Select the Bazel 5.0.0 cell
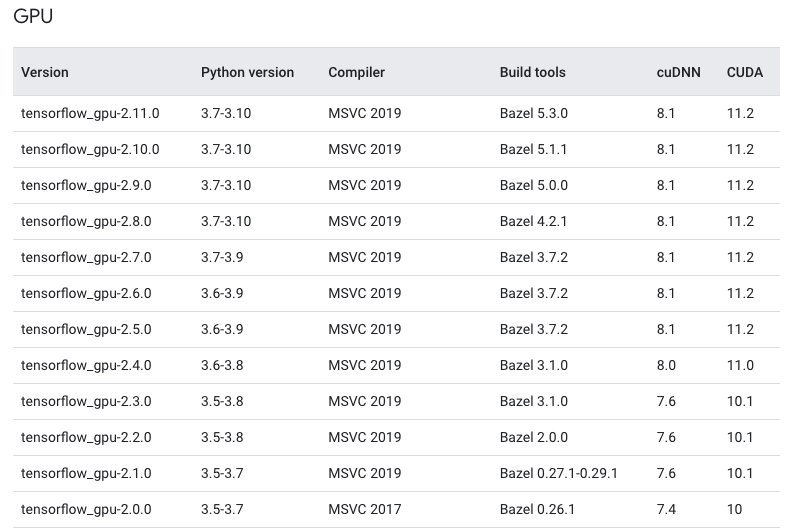794x528 pixels. 533,186
